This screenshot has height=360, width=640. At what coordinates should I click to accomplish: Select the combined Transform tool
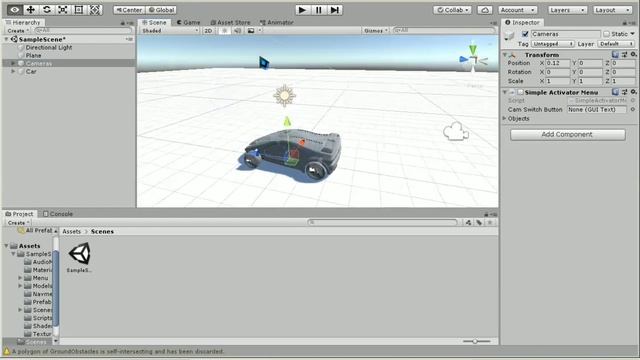(x=95, y=9)
